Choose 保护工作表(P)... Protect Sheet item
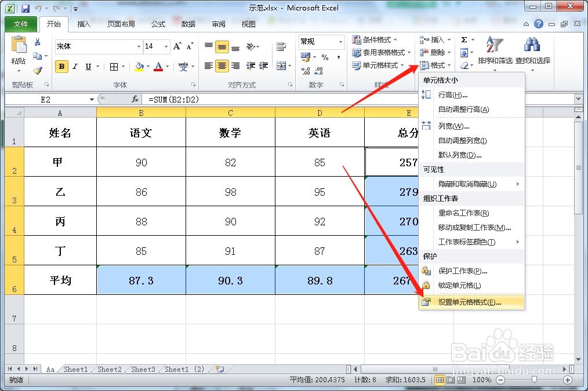588x391 pixels. (x=471, y=271)
